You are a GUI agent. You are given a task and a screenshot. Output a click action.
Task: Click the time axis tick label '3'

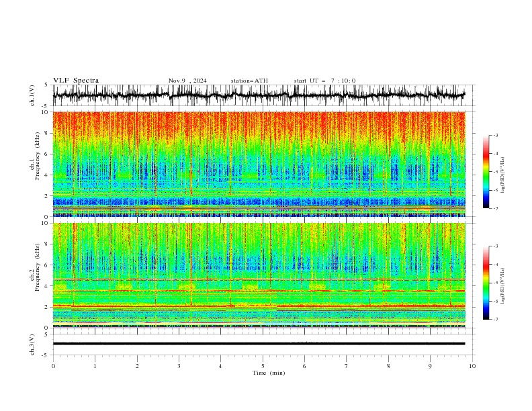click(x=179, y=366)
